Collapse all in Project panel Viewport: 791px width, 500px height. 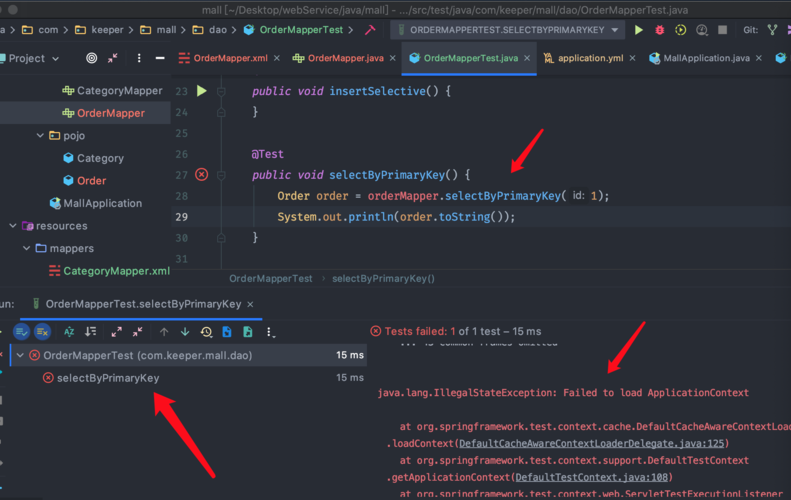[112, 58]
